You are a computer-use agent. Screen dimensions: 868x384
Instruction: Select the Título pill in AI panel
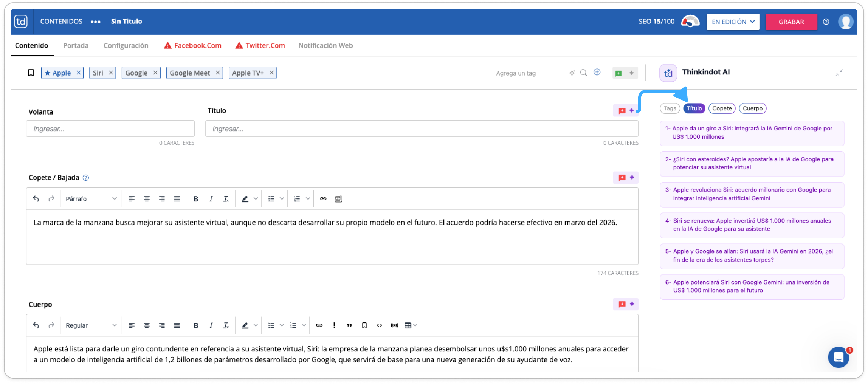coord(694,108)
